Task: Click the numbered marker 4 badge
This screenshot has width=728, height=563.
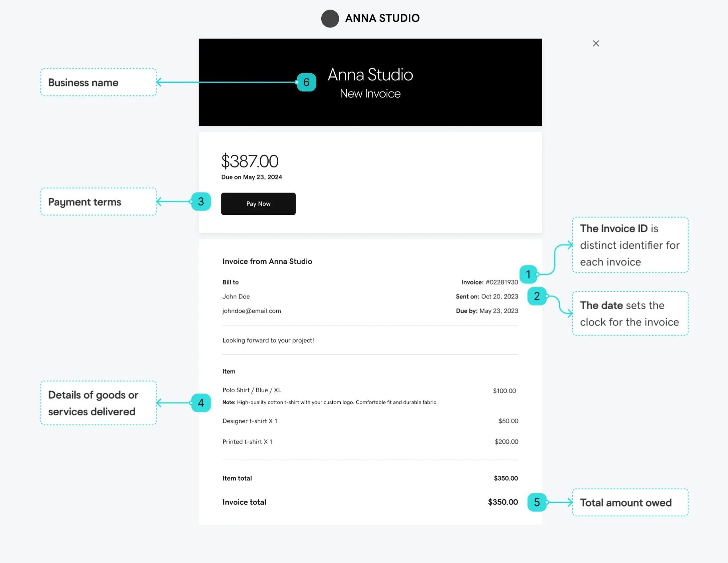Action: (x=201, y=403)
